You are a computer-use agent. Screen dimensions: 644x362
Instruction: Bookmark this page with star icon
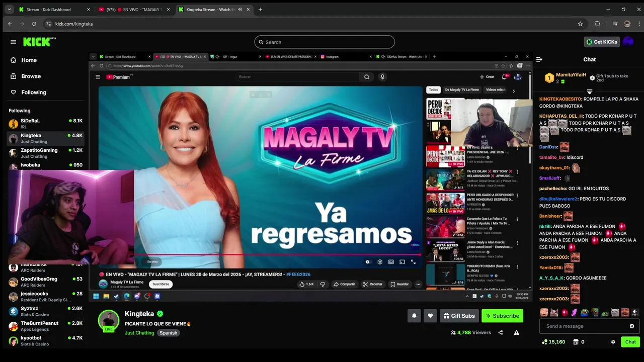580,24
